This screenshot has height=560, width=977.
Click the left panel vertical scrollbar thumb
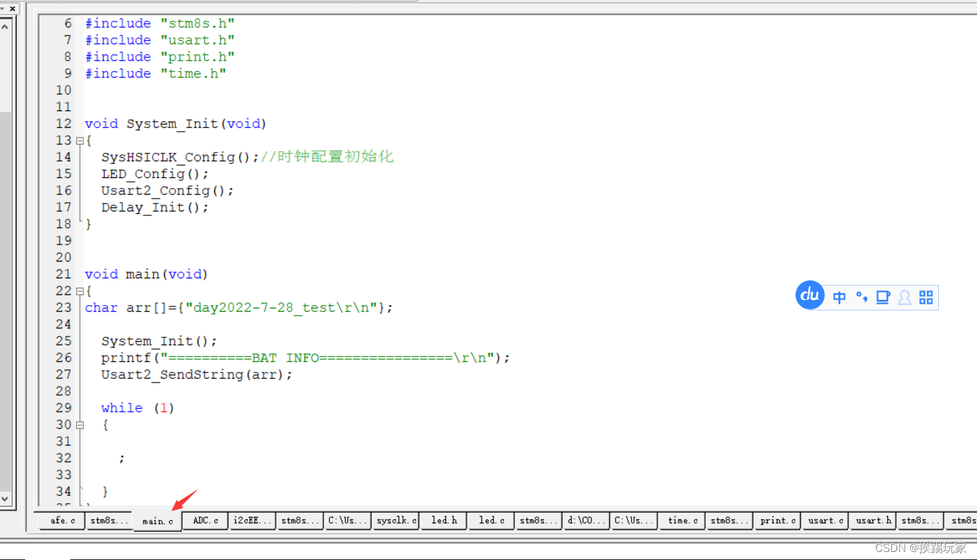(5, 301)
